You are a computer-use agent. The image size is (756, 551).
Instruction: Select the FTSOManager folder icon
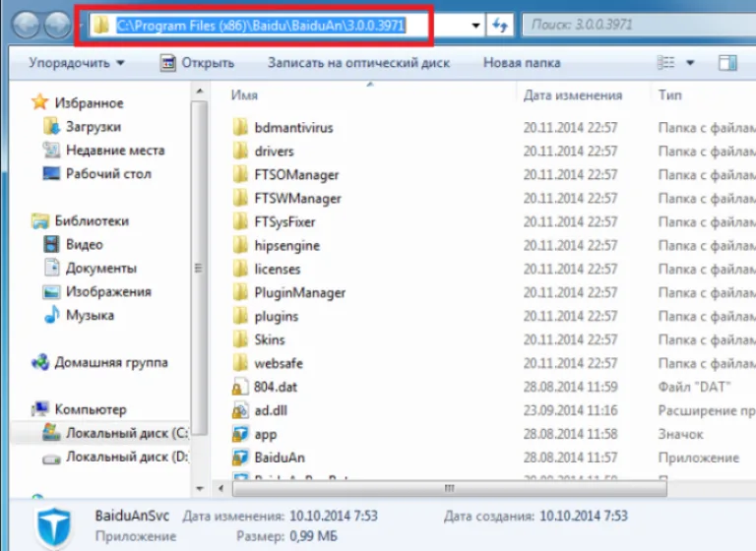tap(240, 174)
